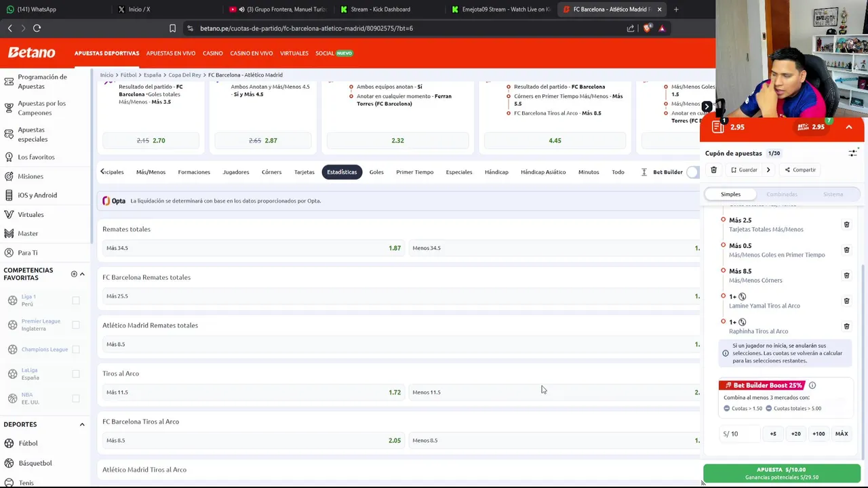Open Casino menu item
The image size is (868, 488).
213,53
